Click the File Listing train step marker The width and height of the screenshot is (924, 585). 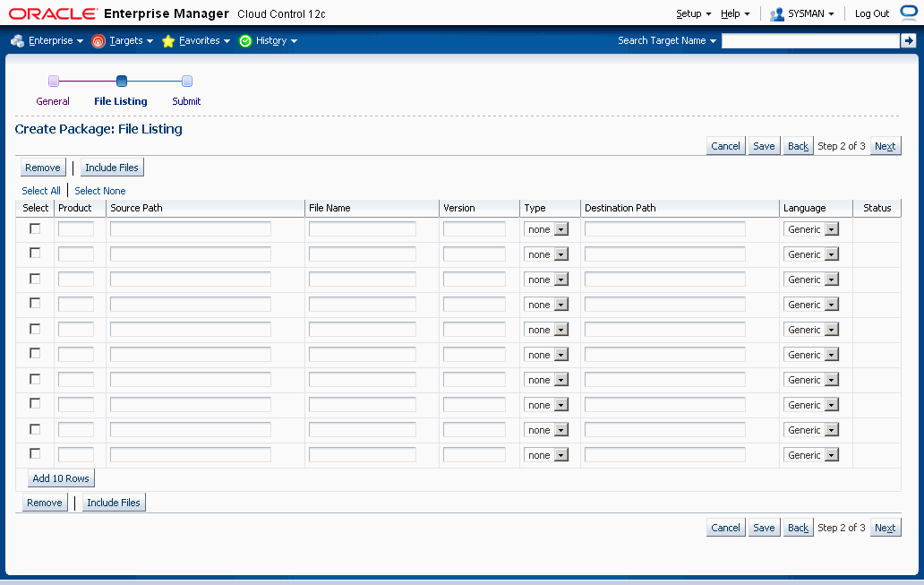tap(122, 81)
